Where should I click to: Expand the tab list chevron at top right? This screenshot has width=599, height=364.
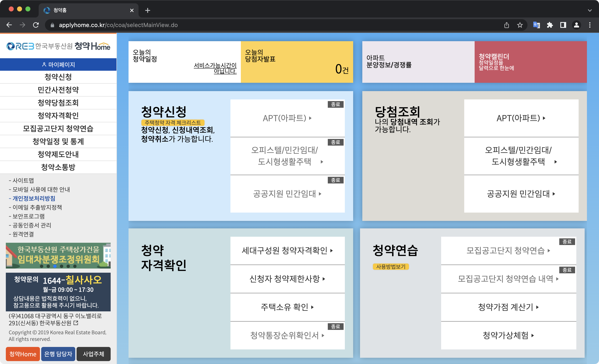coord(590,10)
